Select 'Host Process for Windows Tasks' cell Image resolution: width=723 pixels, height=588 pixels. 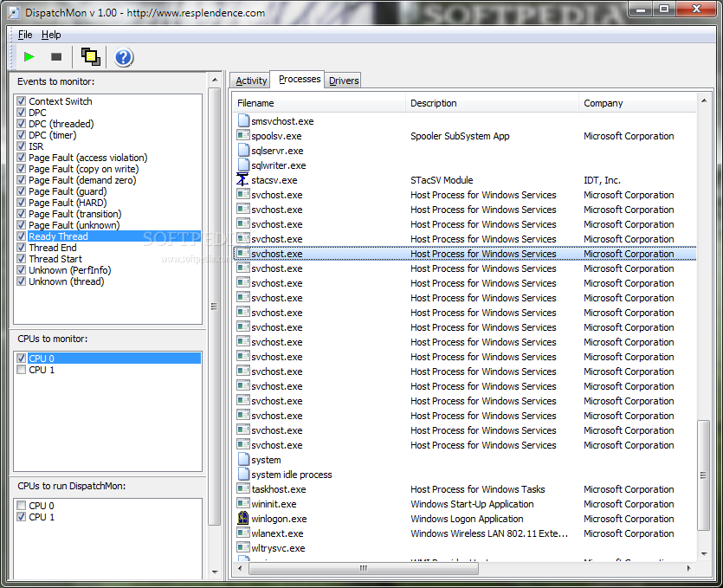click(477, 489)
